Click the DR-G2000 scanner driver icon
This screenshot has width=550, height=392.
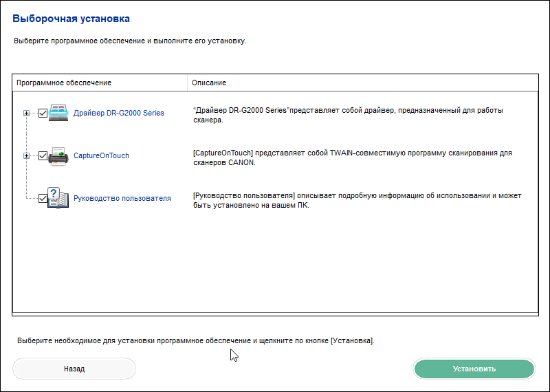(x=58, y=113)
